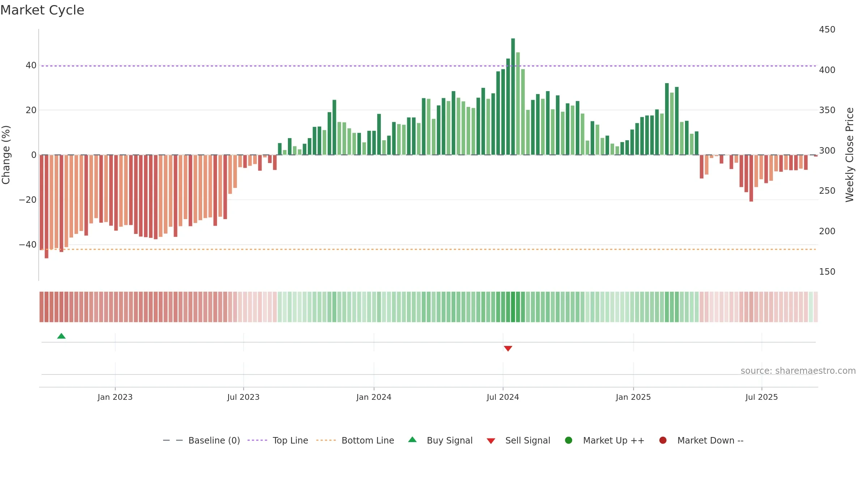
Task: Select the tallest green bar near Jul 2024
Action: click(513, 97)
